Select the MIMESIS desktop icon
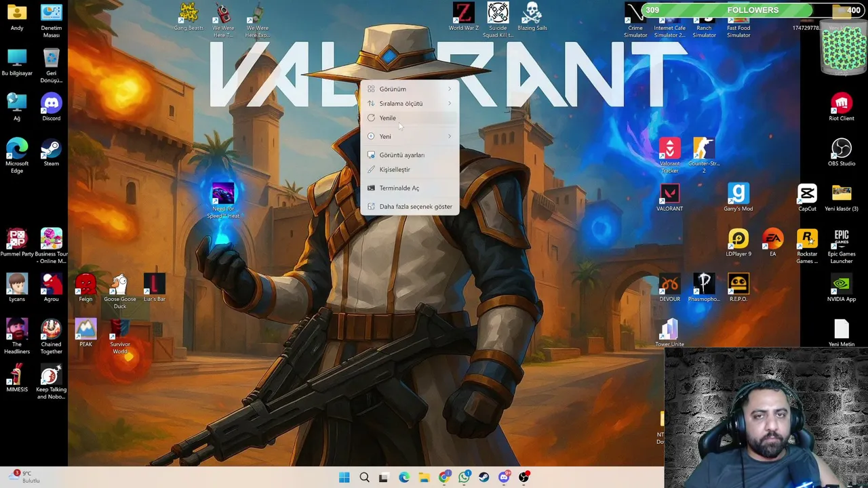 click(17, 379)
